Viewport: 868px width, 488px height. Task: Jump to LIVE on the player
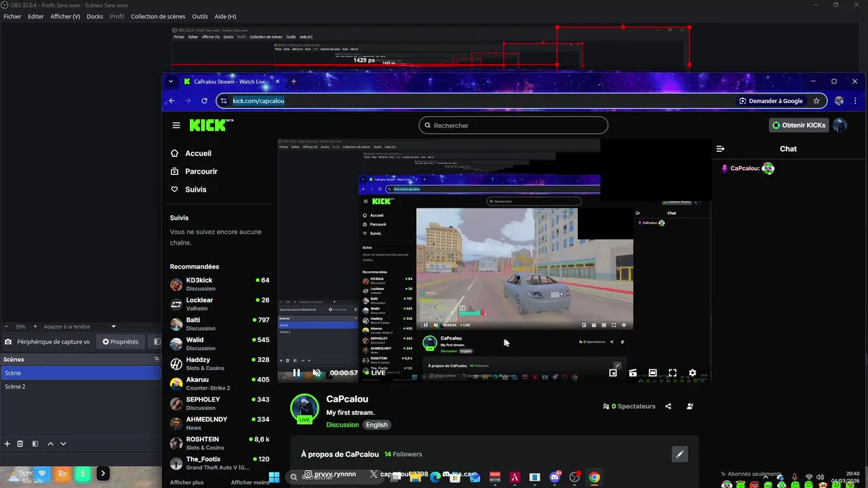(x=374, y=373)
